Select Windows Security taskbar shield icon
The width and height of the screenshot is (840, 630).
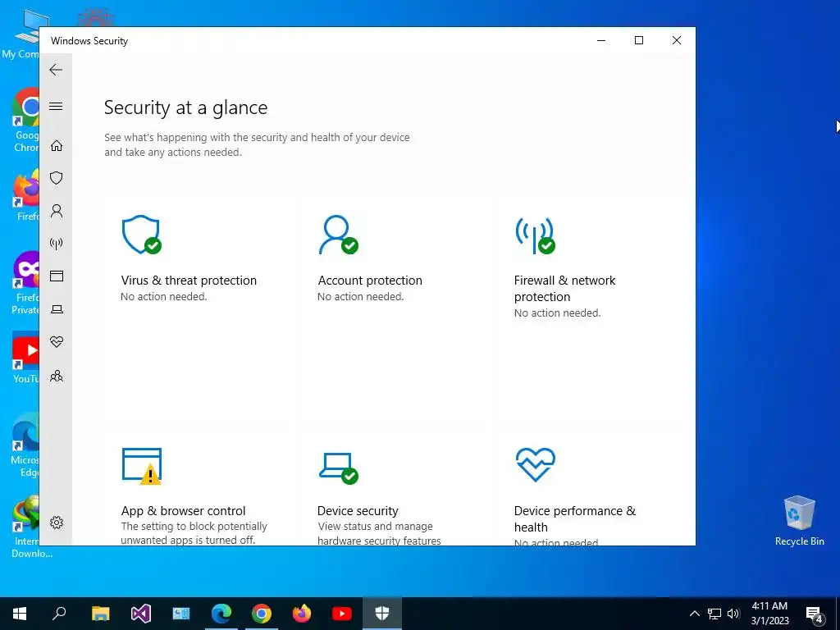tap(382, 614)
